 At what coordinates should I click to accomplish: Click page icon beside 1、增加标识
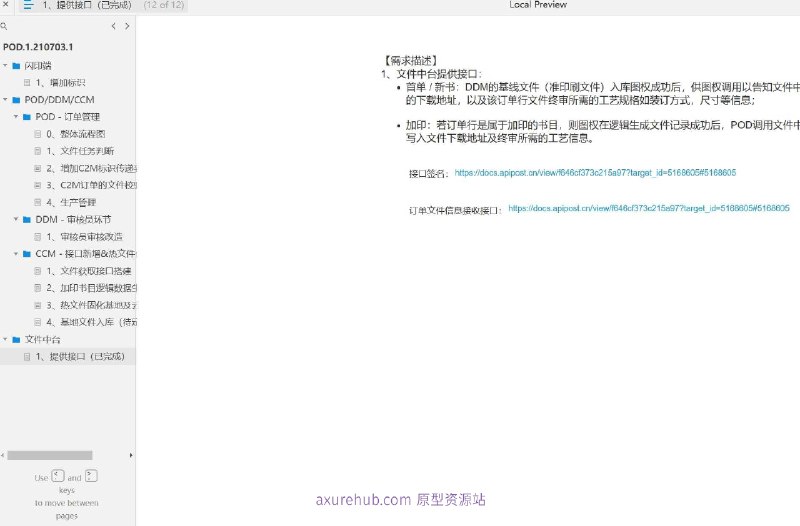27,83
